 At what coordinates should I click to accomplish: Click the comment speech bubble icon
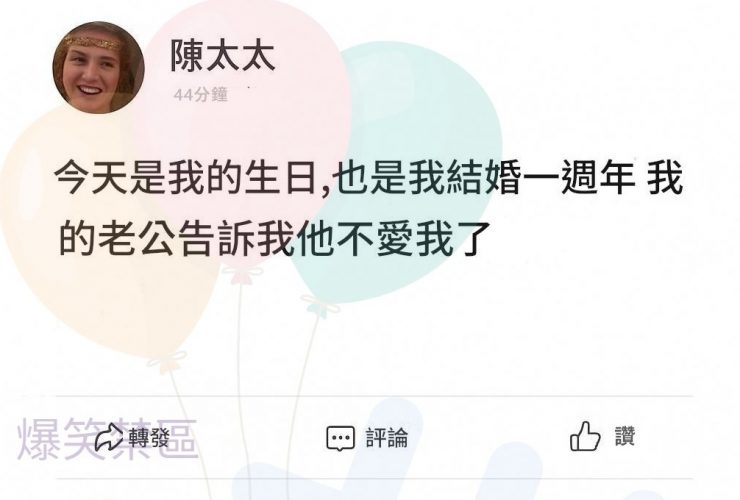(340, 438)
